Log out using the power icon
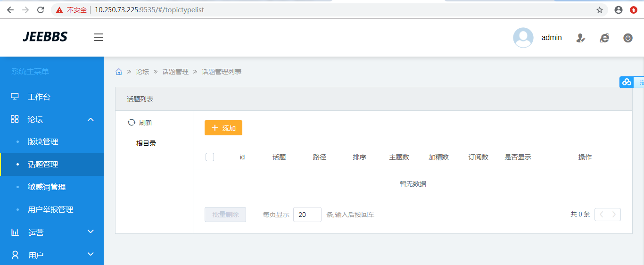The height and width of the screenshot is (265, 644). 628,38
